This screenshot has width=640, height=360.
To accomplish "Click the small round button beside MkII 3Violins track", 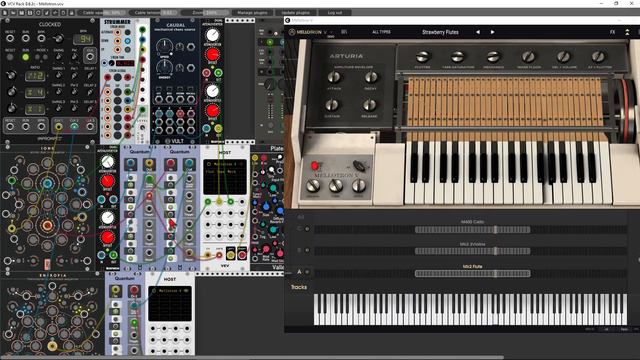I will [307, 251].
